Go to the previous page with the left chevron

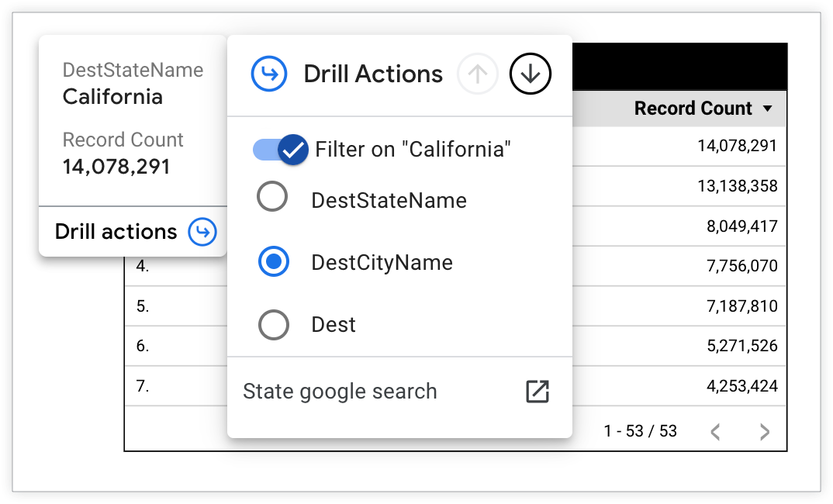click(715, 431)
